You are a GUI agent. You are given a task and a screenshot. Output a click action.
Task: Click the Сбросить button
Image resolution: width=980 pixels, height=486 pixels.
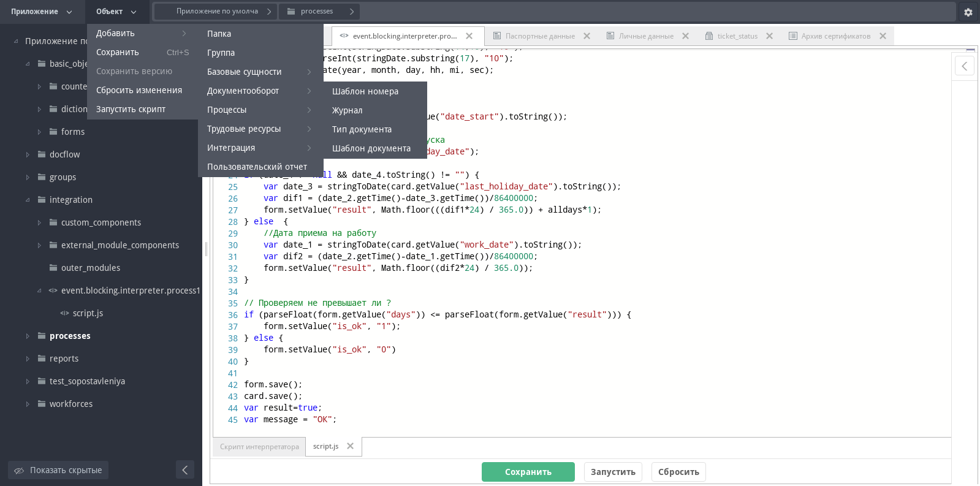coord(678,472)
